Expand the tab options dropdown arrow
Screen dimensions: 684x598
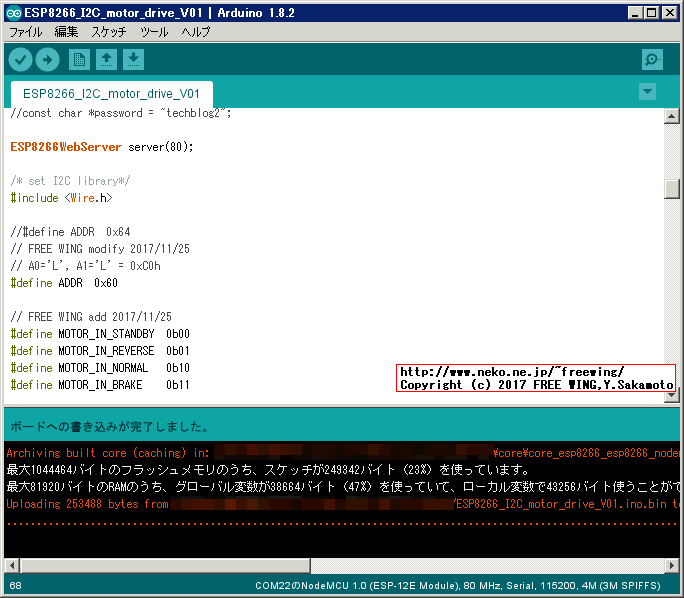pos(647,92)
